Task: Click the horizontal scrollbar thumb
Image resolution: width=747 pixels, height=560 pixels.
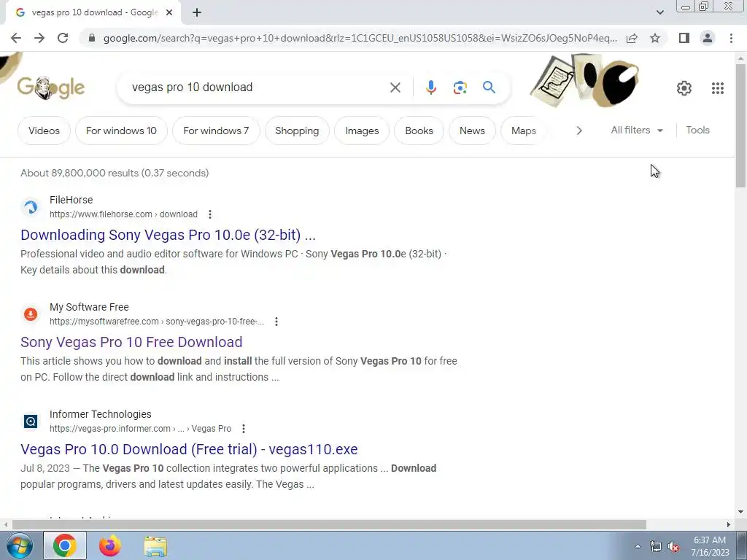Action: click(329, 524)
